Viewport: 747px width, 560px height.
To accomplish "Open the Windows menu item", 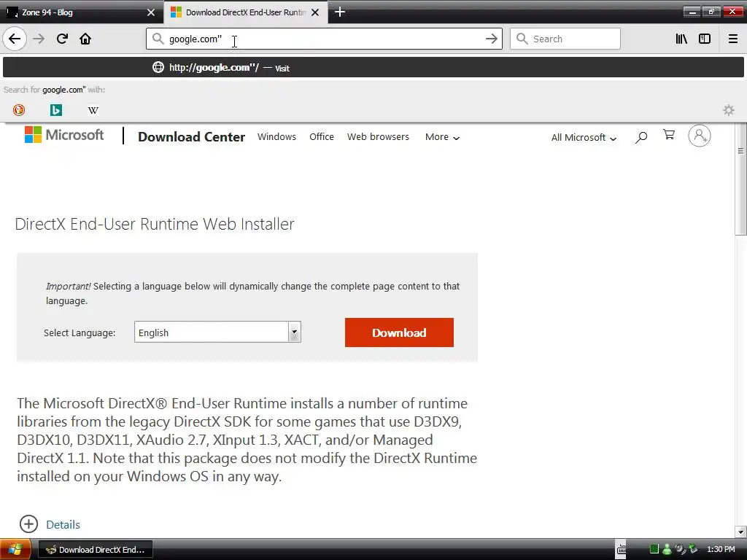I will (276, 136).
